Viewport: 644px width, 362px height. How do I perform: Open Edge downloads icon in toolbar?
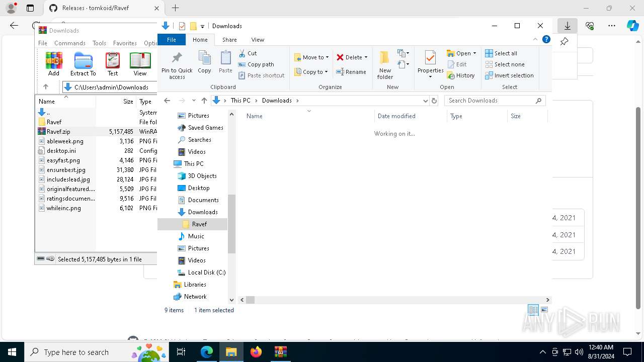[x=568, y=26]
